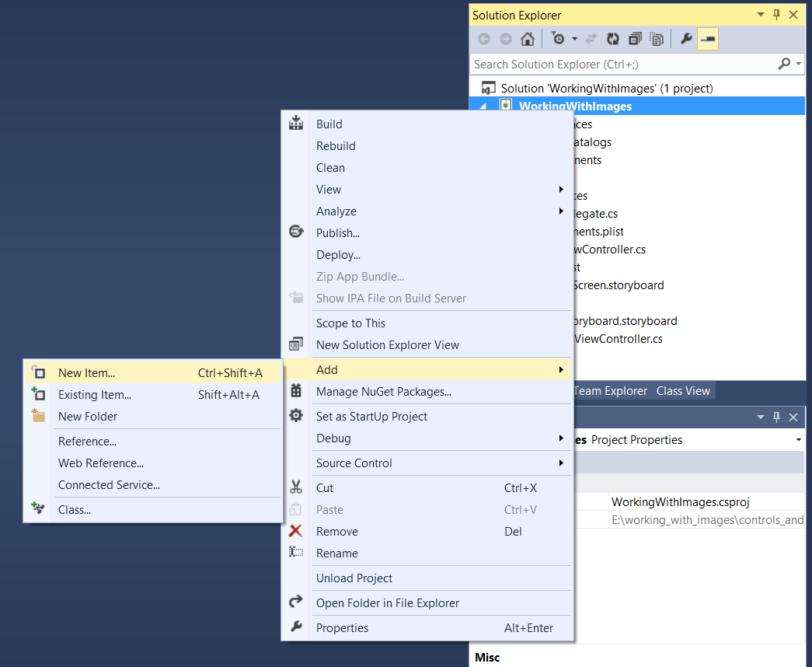Choose New Item... from the Add submenu

86,373
